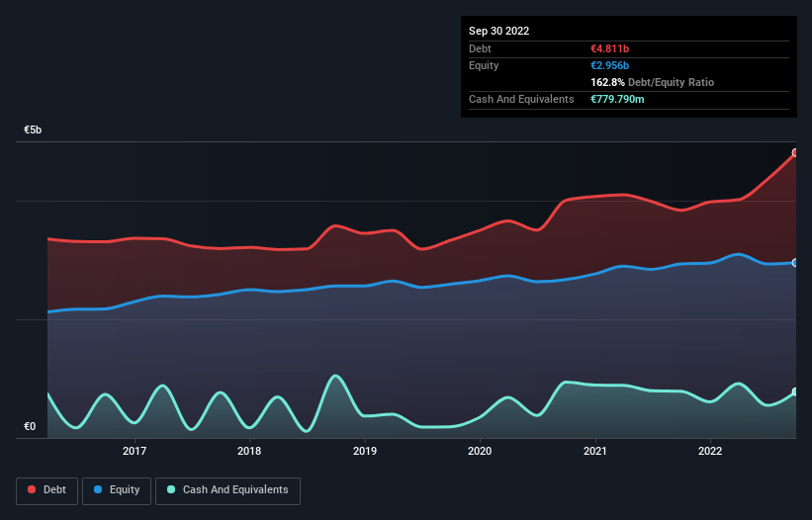
Task: Click the 162.8% Debt/Equity Ratio text
Action: pyautogui.click(x=652, y=82)
